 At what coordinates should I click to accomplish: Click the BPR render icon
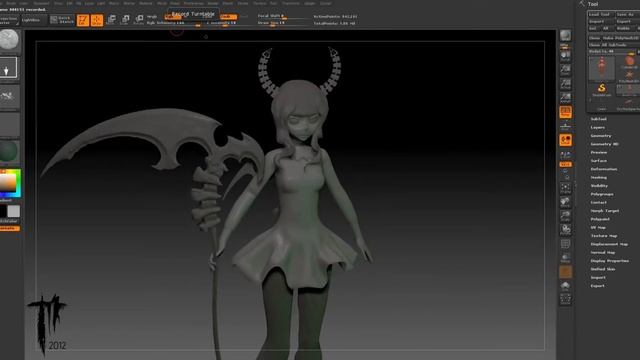point(565,36)
